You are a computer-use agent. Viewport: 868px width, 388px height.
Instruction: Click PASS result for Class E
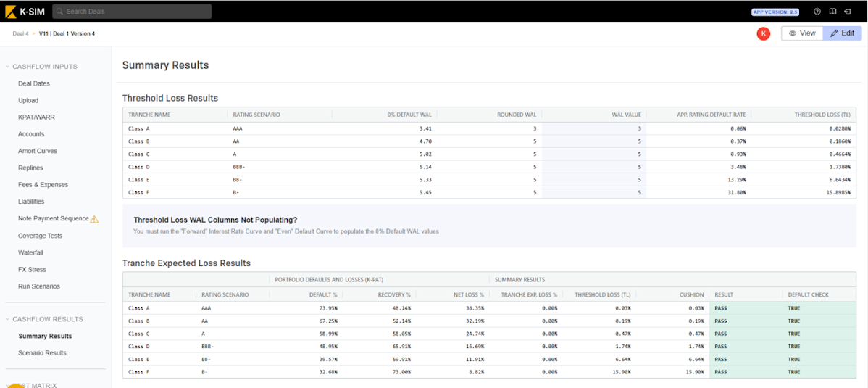720,359
